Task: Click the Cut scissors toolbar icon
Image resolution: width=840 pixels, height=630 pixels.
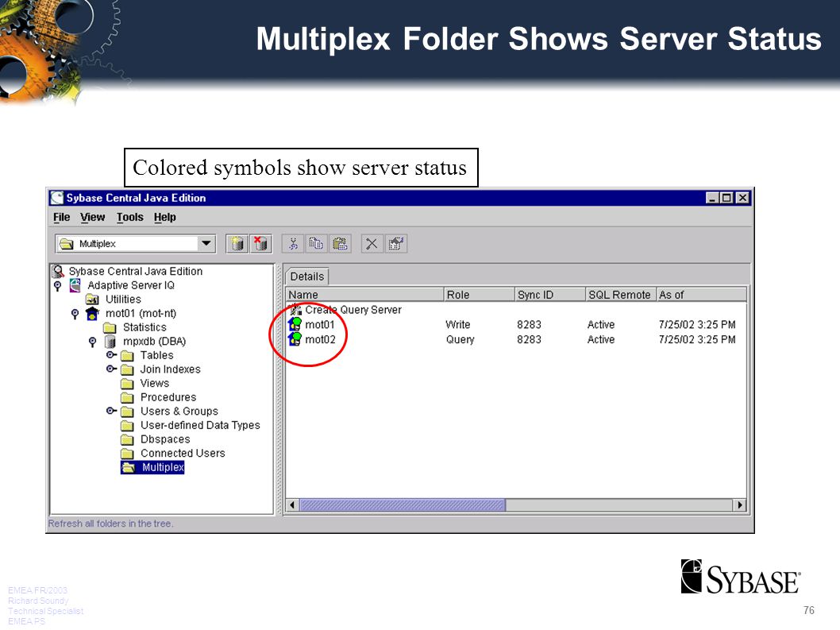Action: [293, 244]
